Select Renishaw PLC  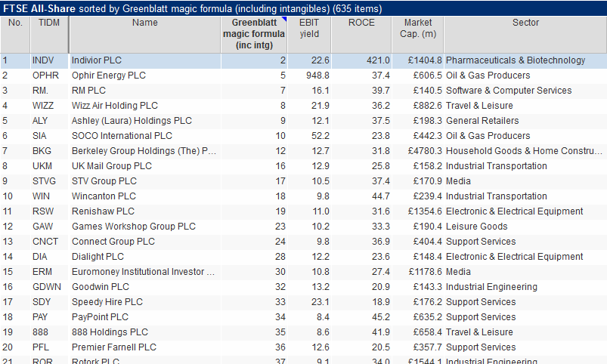[103, 211]
